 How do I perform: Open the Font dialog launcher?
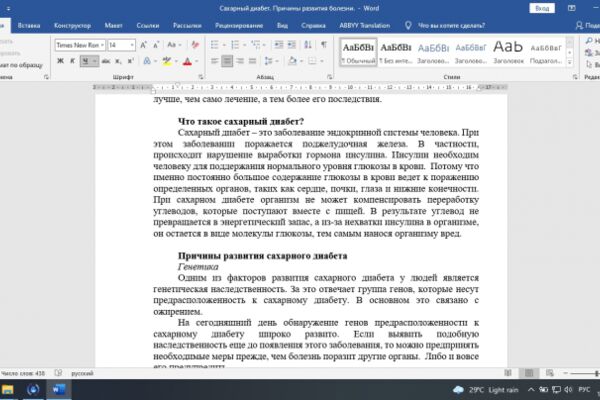click(x=201, y=77)
